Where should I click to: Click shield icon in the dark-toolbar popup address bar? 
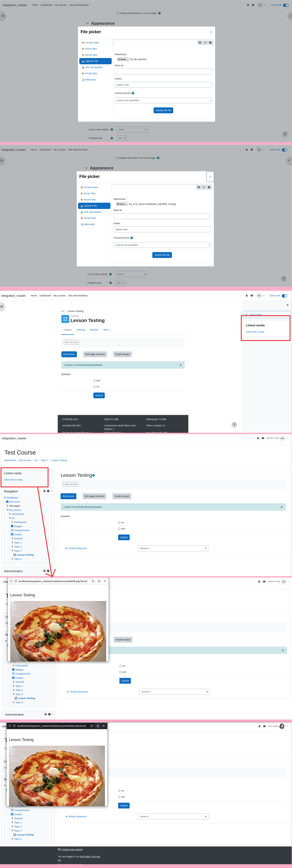10,726
